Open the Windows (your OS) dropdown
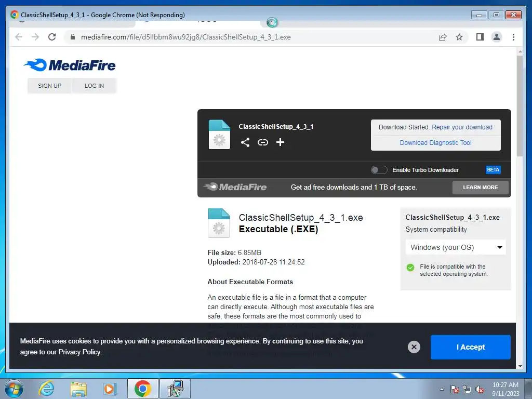This screenshot has width=532, height=399. click(x=456, y=247)
